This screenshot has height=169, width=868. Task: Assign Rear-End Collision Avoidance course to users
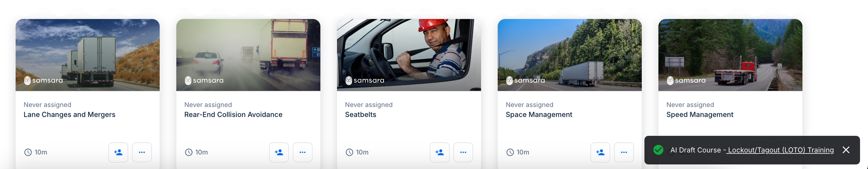[x=279, y=152]
